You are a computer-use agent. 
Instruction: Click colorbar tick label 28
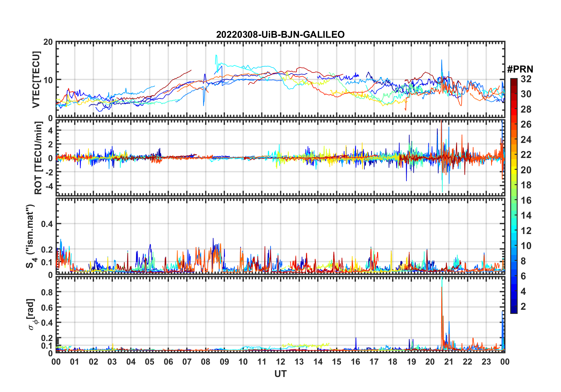pyautogui.click(x=526, y=109)
